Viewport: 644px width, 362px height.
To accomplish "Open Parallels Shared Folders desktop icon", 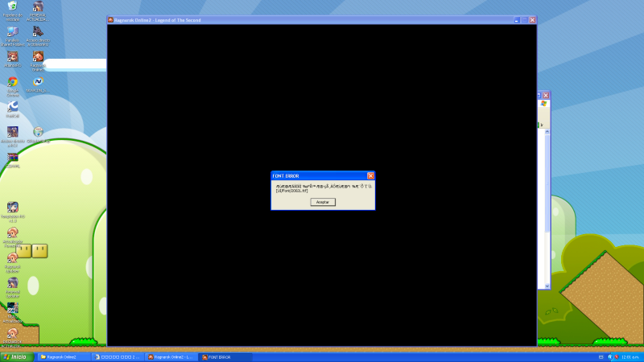I will coord(13,36).
